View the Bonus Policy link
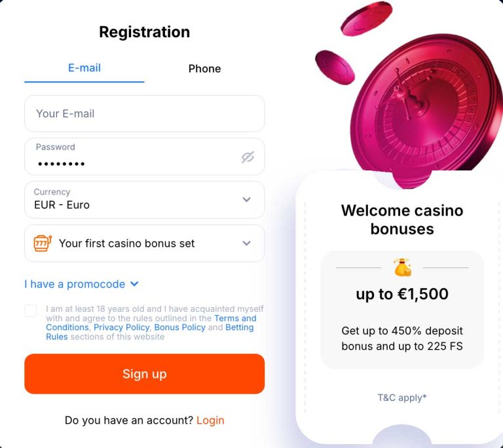Image resolution: width=503 pixels, height=448 pixels. pos(179,327)
